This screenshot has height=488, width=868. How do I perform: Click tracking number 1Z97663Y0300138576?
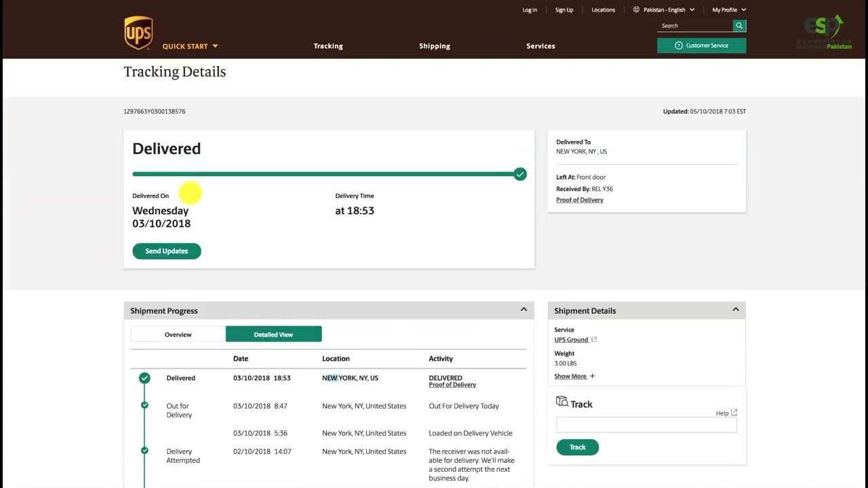(x=155, y=111)
